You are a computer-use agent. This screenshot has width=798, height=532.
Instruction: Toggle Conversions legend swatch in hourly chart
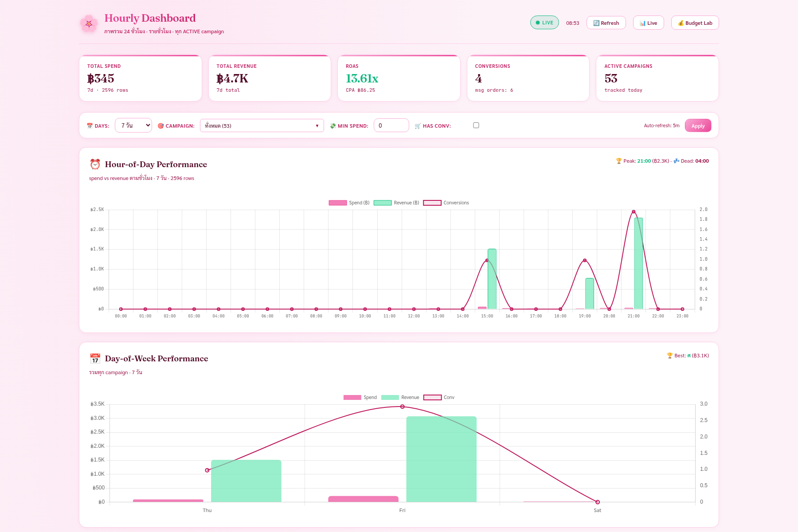pyautogui.click(x=432, y=203)
